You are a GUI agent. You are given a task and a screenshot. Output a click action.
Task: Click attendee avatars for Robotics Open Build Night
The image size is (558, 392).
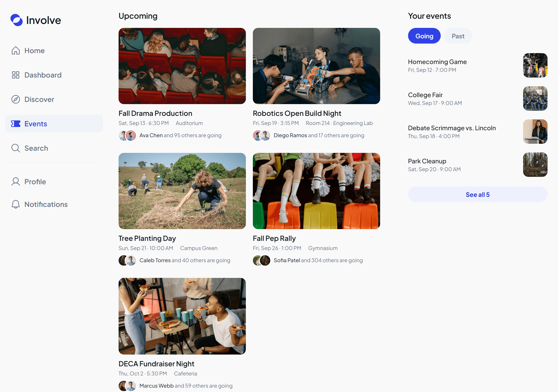[262, 135]
